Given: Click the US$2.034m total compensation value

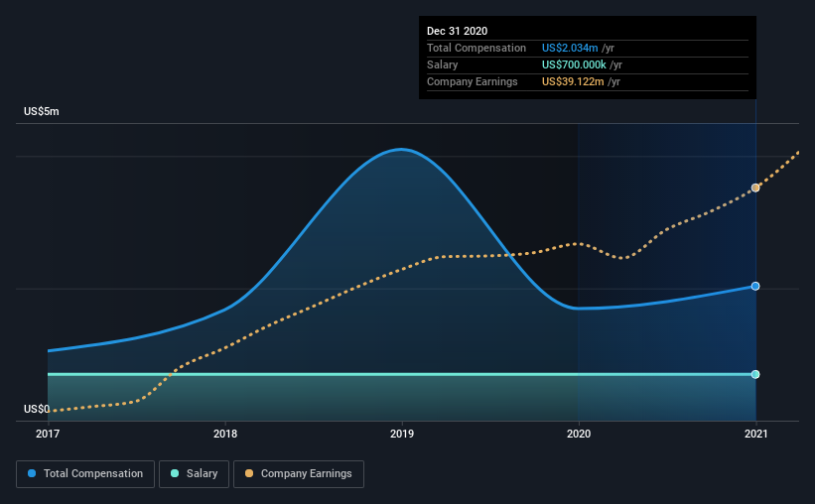Looking at the screenshot, I should (570, 48).
